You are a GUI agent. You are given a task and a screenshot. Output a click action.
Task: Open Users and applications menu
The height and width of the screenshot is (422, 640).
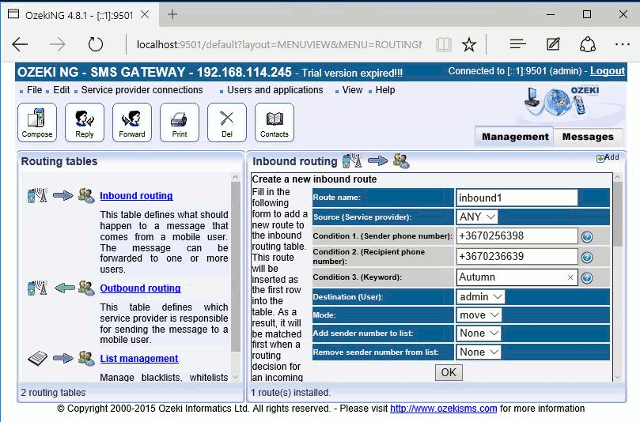coord(275,90)
